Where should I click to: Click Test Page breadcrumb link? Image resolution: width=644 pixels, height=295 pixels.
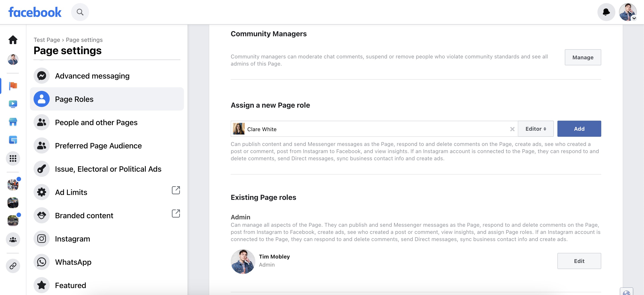tap(47, 40)
